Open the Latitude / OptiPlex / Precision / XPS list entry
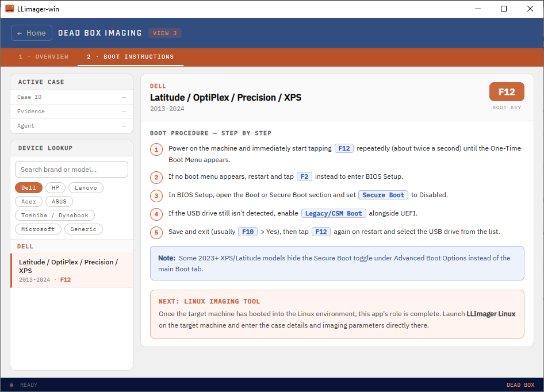 [72, 271]
